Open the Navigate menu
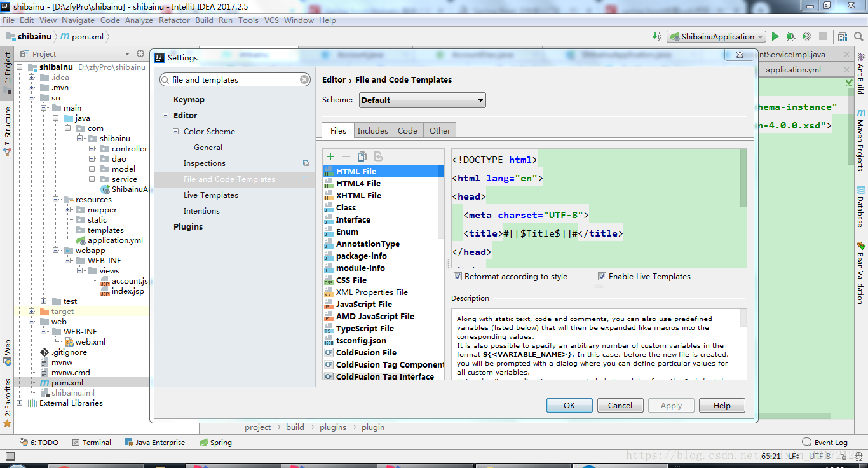Screen dimensions: 868x468 click(78, 20)
